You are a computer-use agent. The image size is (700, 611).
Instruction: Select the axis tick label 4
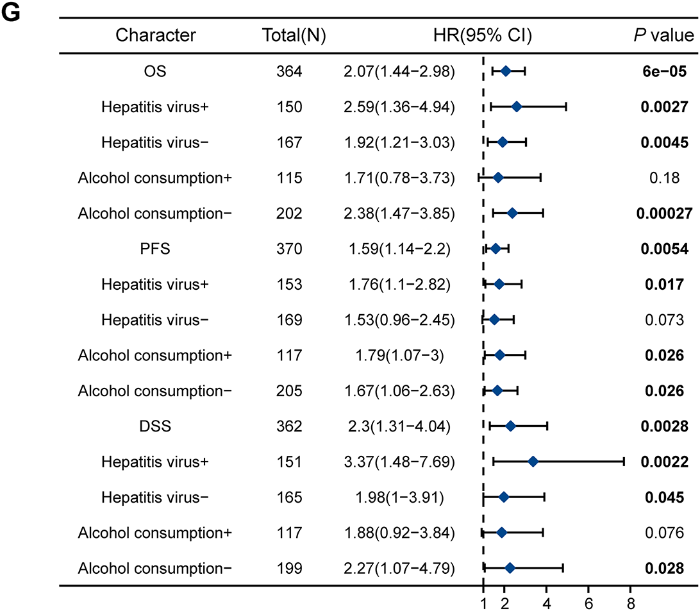547,602
